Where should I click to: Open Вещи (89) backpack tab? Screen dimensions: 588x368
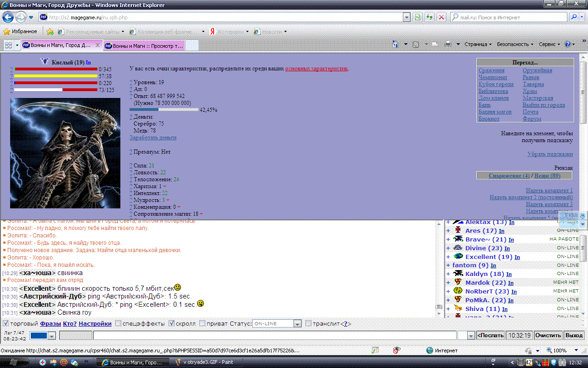(x=548, y=176)
